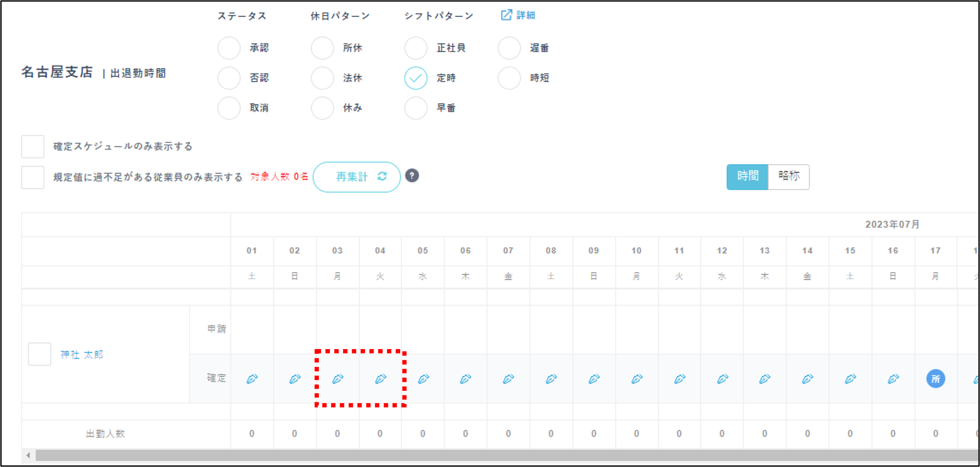Click the refresh icon inside the 再集計 button
Image resolution: width=980 pixels, height=467 pixels.
(x=382, y=177)
